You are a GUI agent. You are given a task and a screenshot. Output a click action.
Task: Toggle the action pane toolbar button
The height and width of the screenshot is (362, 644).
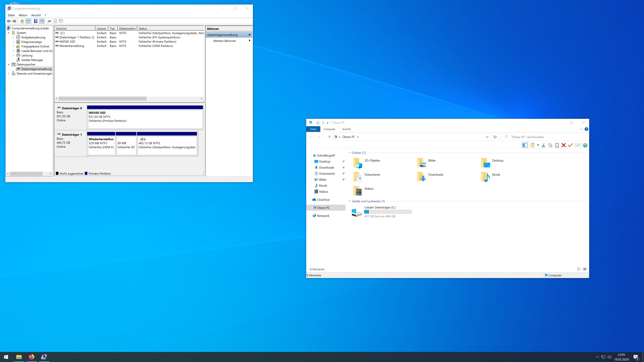tap(42, 21)
